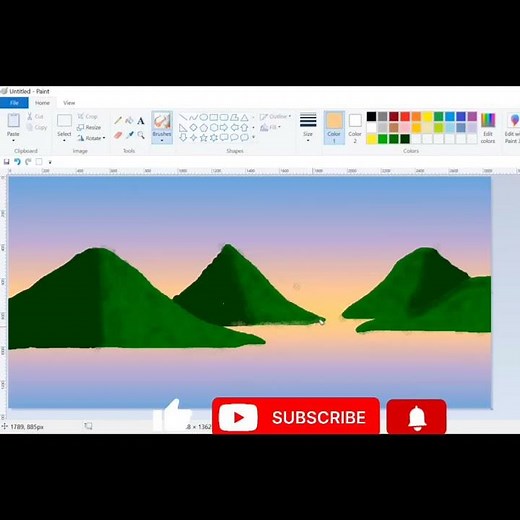This screenshot has height=520, width=520.
Task: Pick the orange color swatch in top row
Action: [416, 117]
